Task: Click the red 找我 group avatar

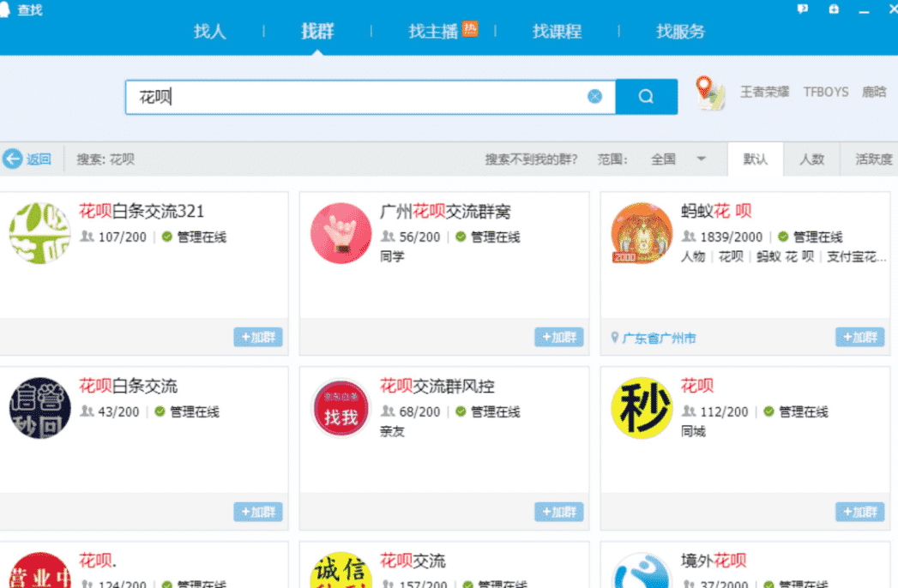Action: click(x=341, y=408)
